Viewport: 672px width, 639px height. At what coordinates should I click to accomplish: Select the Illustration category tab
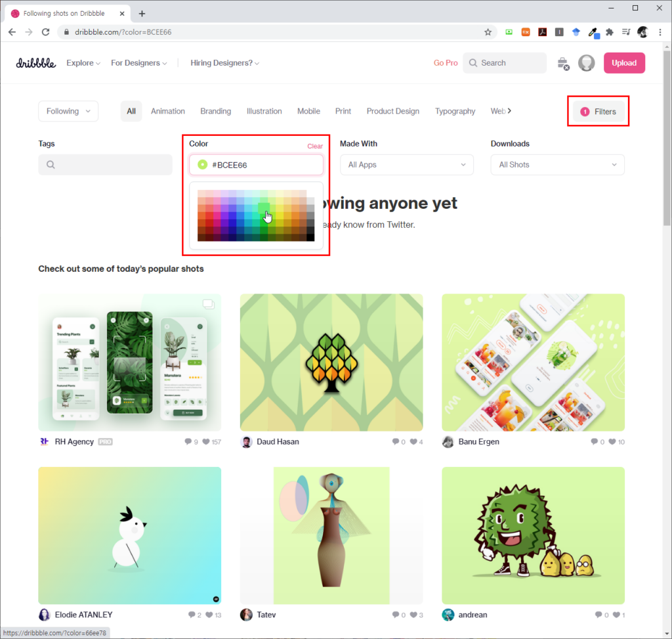(264, 112)
